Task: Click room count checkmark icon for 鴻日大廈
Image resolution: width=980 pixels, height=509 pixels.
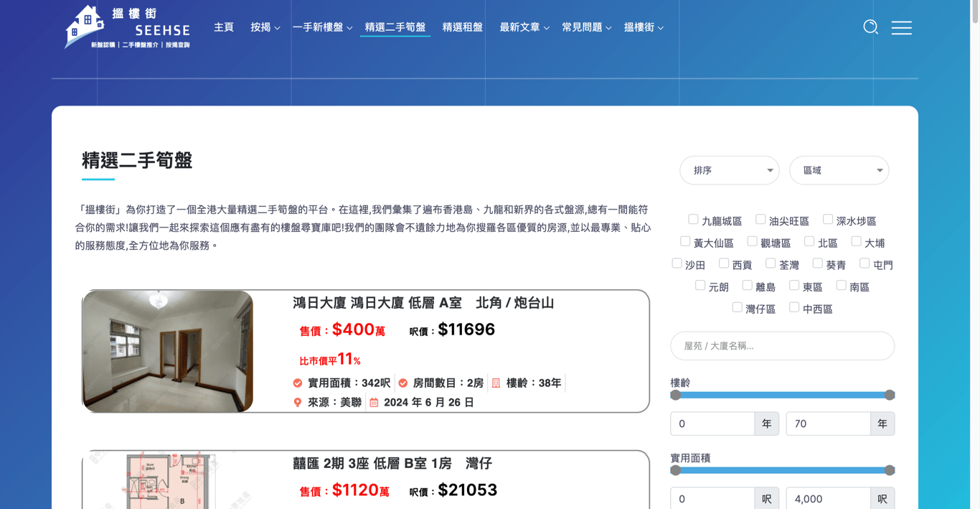Action: tap(403, 383)
